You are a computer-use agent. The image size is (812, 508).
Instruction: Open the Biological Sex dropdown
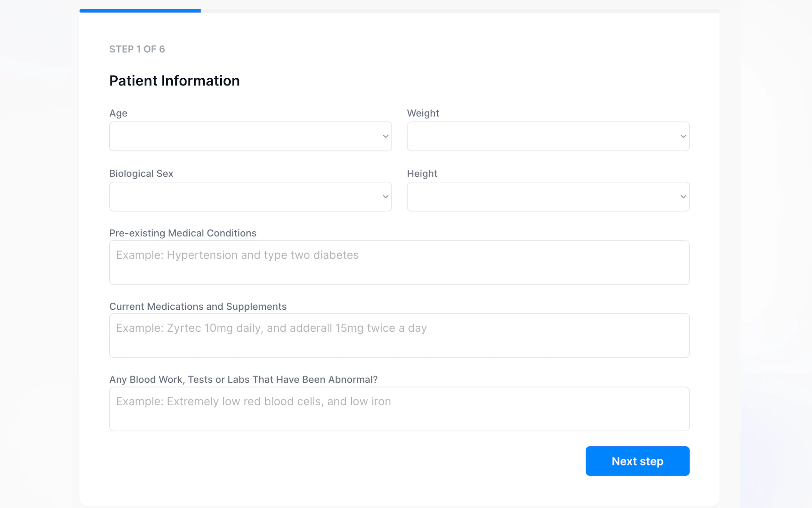[x=250, y=196]
